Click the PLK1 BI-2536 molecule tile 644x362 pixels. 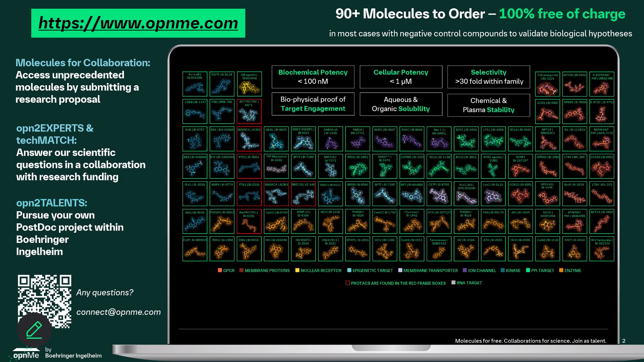tap(195, 194)
